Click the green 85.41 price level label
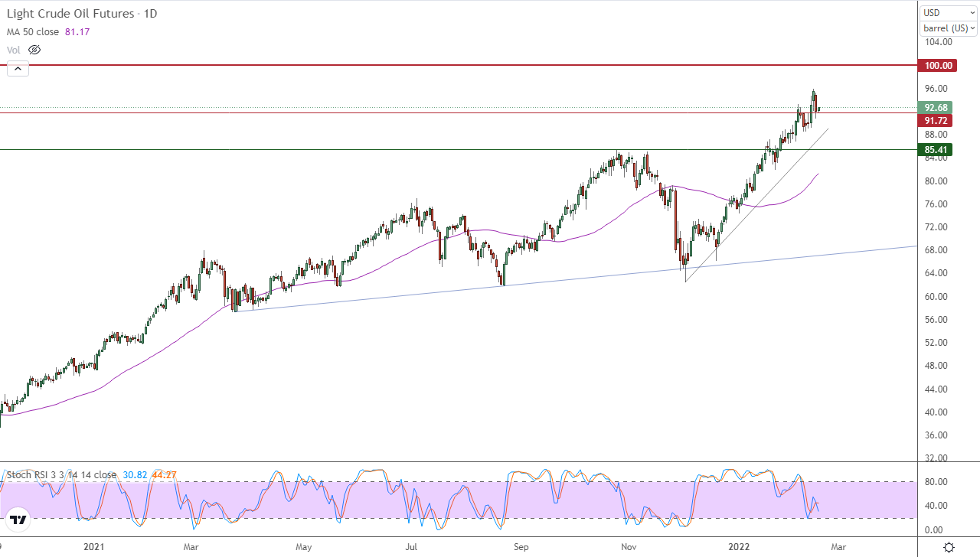 pyautogui.click(x=936, y=150)
